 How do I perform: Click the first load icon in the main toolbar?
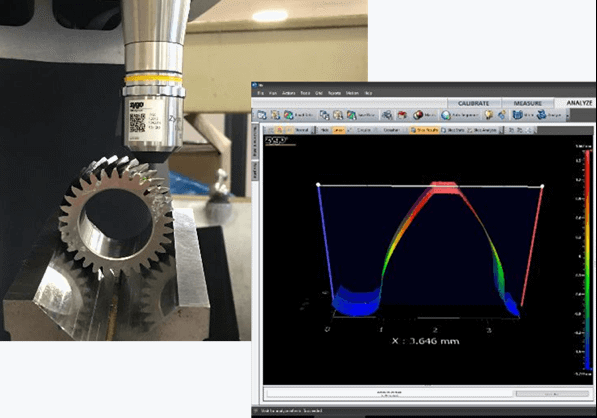click(x=262, y=115)
